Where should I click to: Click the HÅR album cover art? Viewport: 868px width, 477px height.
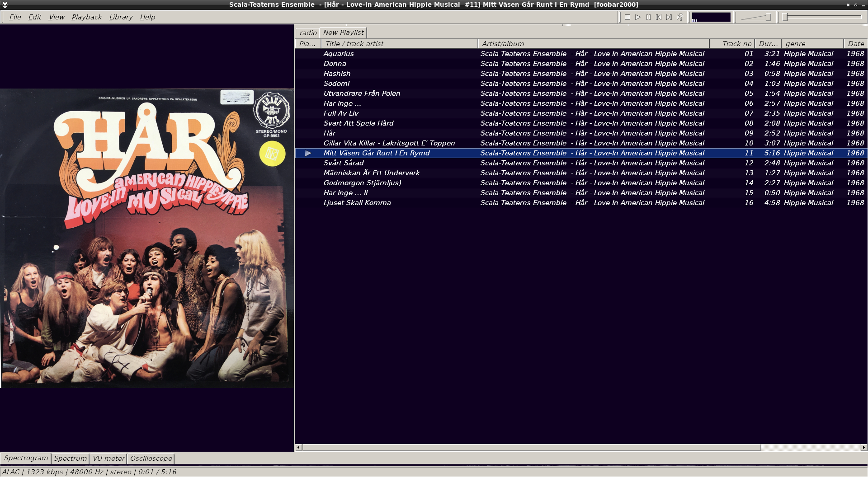(147, 238)
